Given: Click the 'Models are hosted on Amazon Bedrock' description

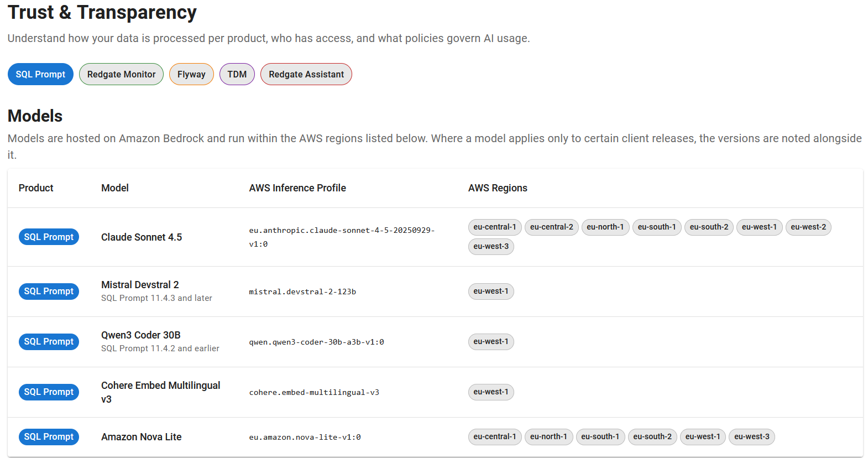Looking at the screenshot, I should pos(435,147).
